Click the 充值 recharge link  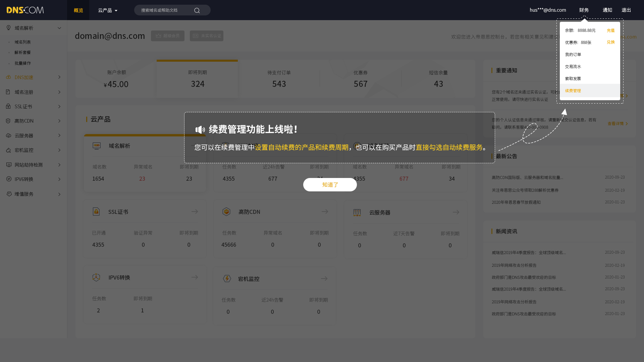(x=610, y=30)
